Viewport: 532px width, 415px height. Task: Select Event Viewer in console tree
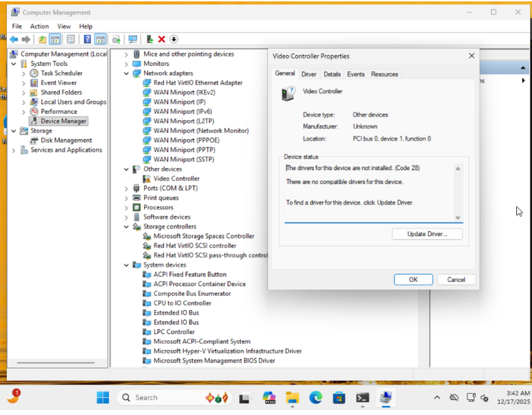(x=59, y=83)
